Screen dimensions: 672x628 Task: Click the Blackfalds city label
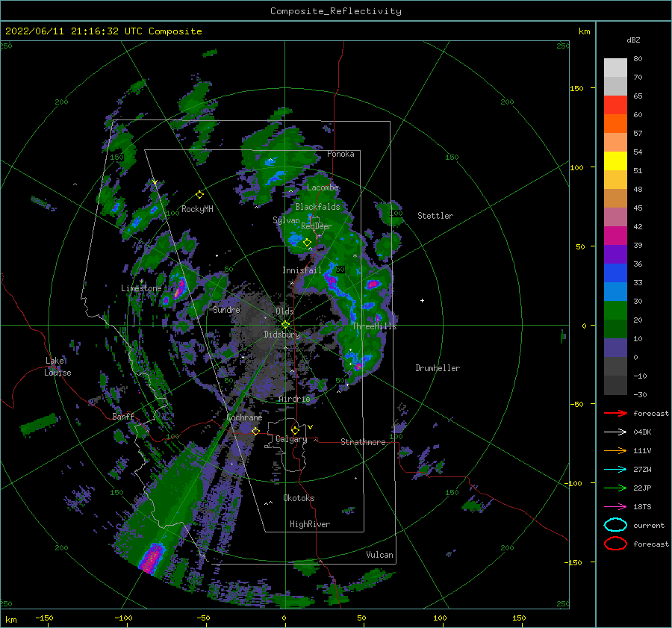pos(317,207)
